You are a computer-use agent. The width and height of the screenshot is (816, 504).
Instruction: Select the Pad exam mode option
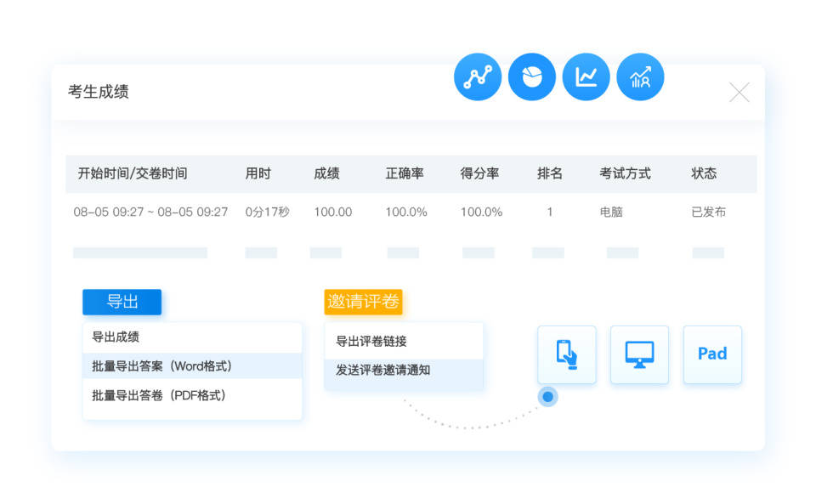712,354
